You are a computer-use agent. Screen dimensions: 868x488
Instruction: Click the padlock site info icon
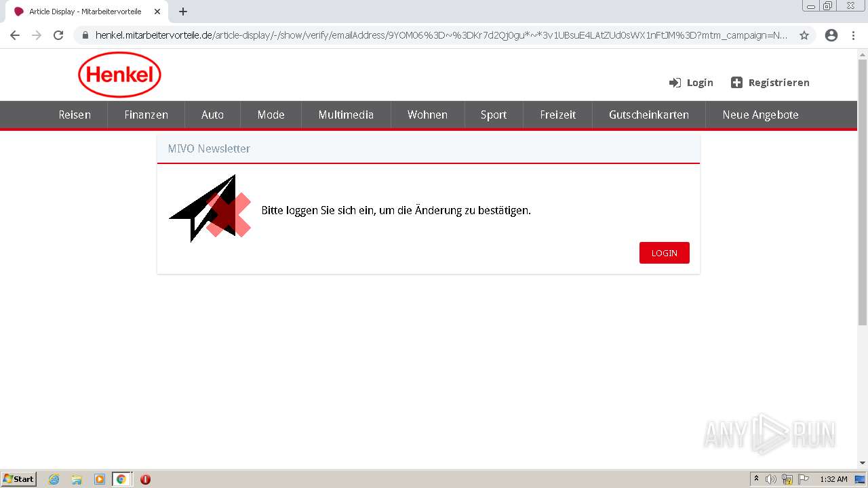pyautogui.click(x=85, y=35)
